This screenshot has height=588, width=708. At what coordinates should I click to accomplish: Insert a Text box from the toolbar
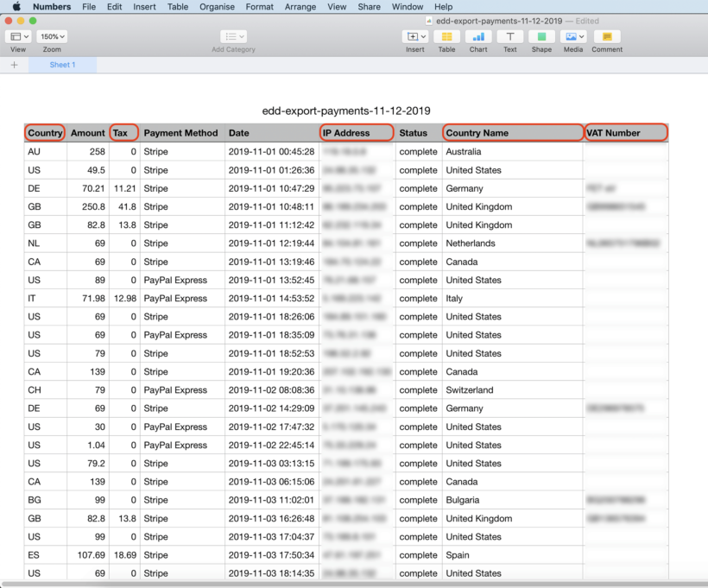coord(509,38)
